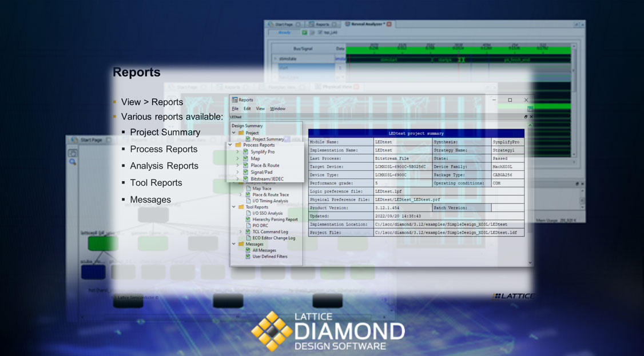Screen dimensions: 644x356
Task: Click the zoom magnifier icon in left window
Action: [x=73, y=162]
